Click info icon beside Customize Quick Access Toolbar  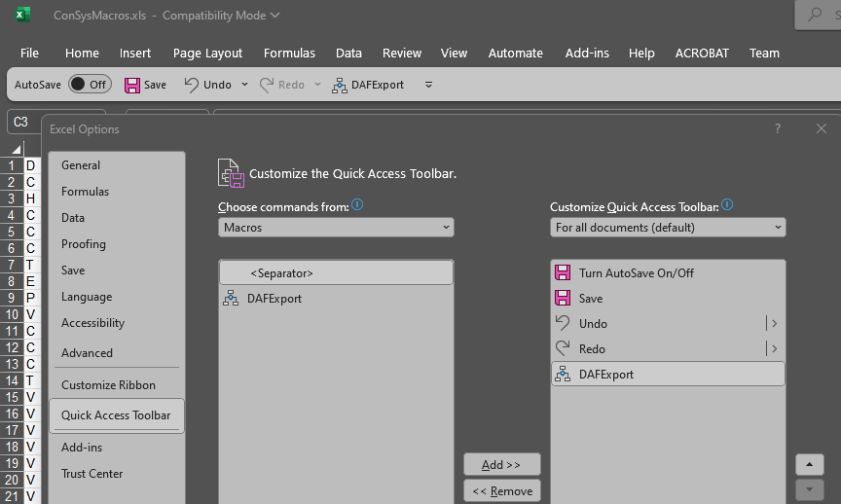tap(727, 205)
